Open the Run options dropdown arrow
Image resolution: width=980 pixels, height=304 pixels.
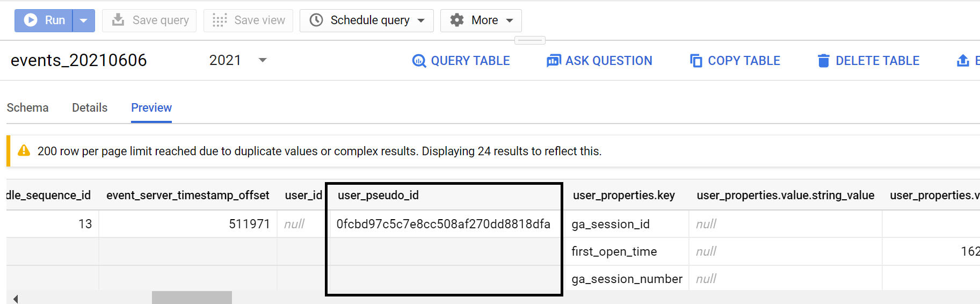84,20
